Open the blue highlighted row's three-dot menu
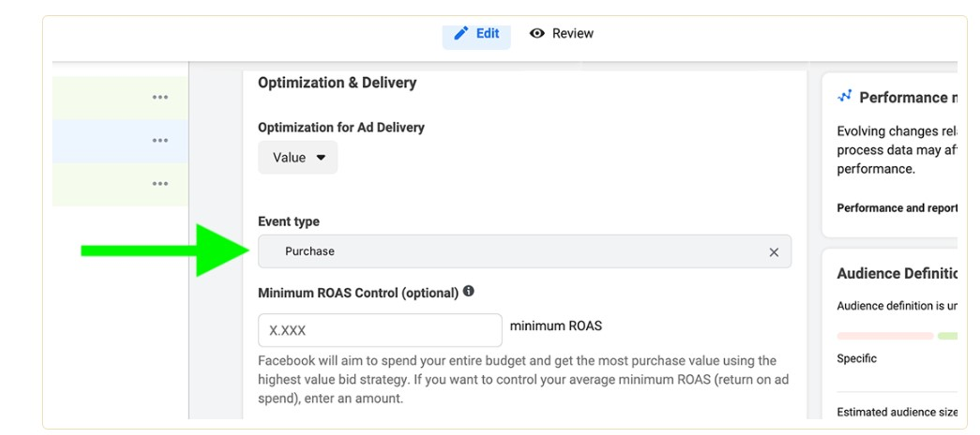The height and width of the screenshot is (435, 980). point(160,140)
